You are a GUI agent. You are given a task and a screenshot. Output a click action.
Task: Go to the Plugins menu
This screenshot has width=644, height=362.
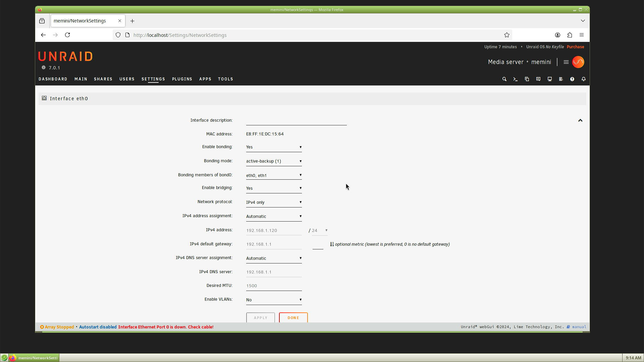(182, 79)
